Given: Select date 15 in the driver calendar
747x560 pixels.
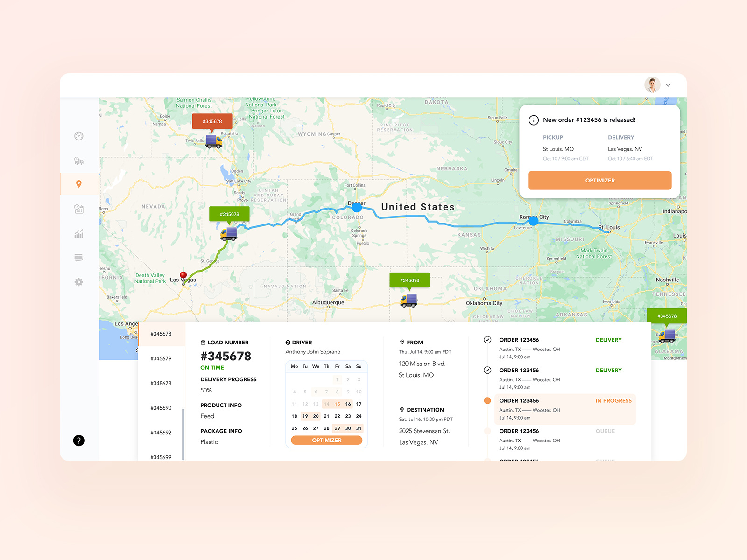Looking at the screenshot, I should click(337, 404).
